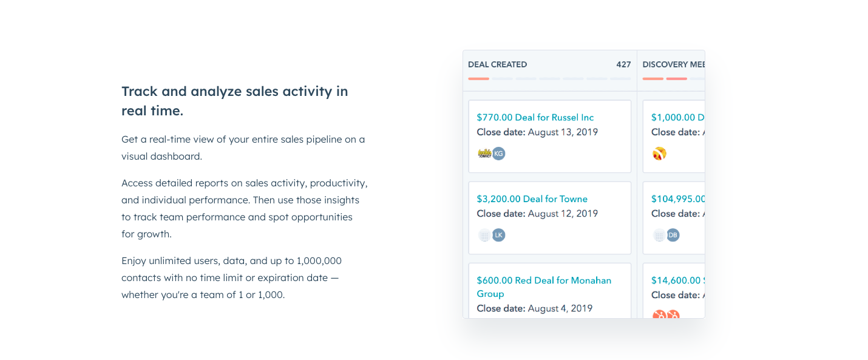Click the grid company icon beside DB avatar
The width and height of the screenshot is (868, 360).
click(659, 235)
